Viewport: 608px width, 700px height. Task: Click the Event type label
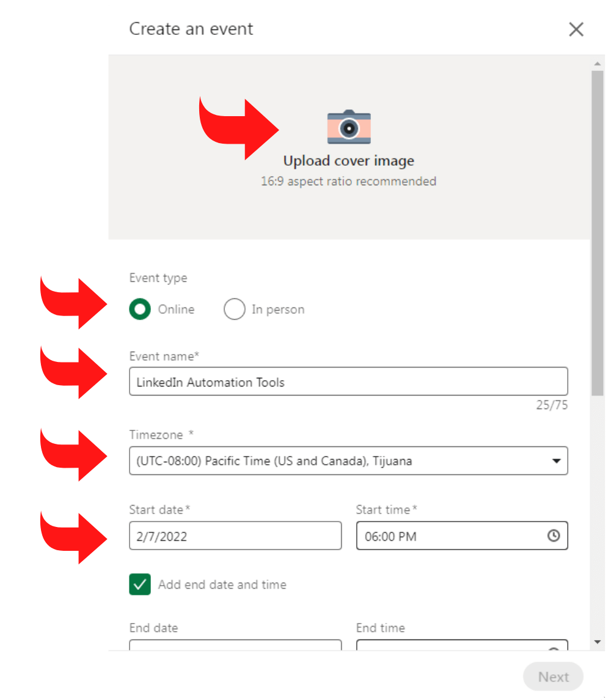click(158, 278)
